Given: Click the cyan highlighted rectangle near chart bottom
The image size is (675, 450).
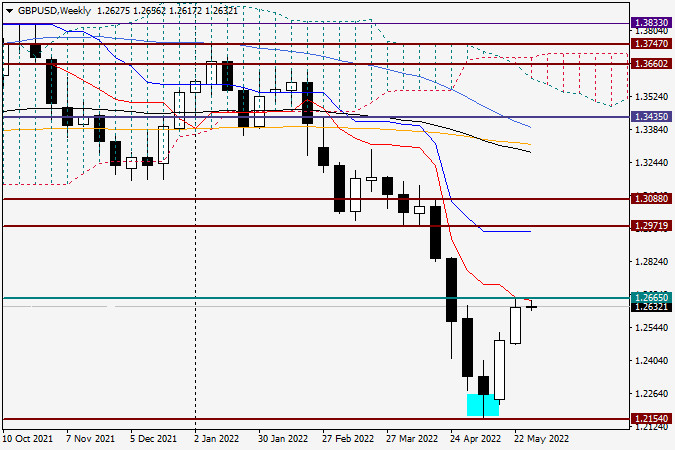Looking at the screenshot, I should 483,405.
